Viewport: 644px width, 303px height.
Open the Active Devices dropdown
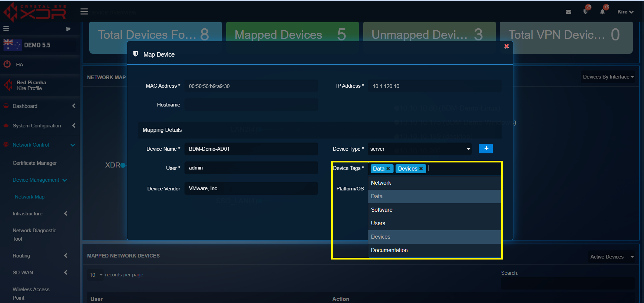click(x=612, y=257)
